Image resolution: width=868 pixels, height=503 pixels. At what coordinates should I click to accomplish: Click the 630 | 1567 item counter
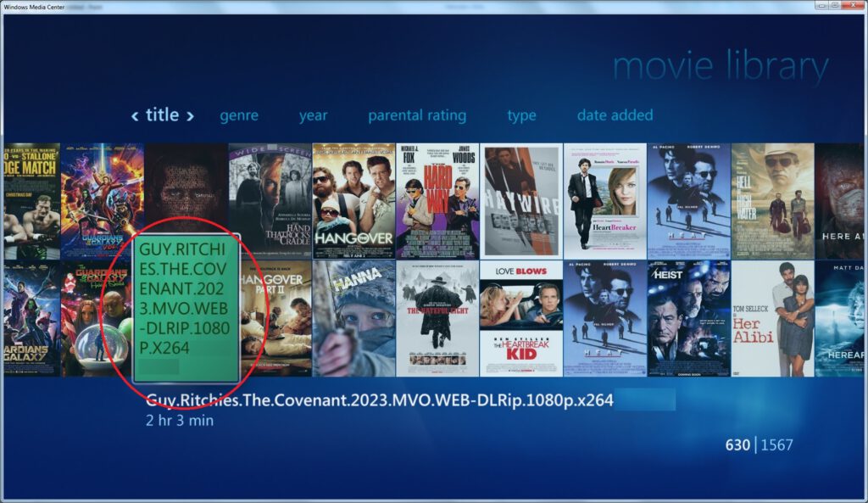coord(759,444)
